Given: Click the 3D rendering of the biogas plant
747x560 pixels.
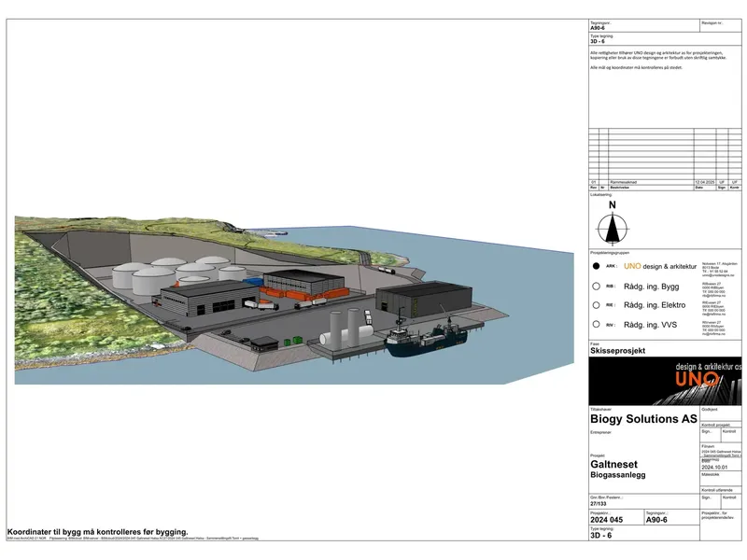Looking at the screenshot, I should coord(294,300).
